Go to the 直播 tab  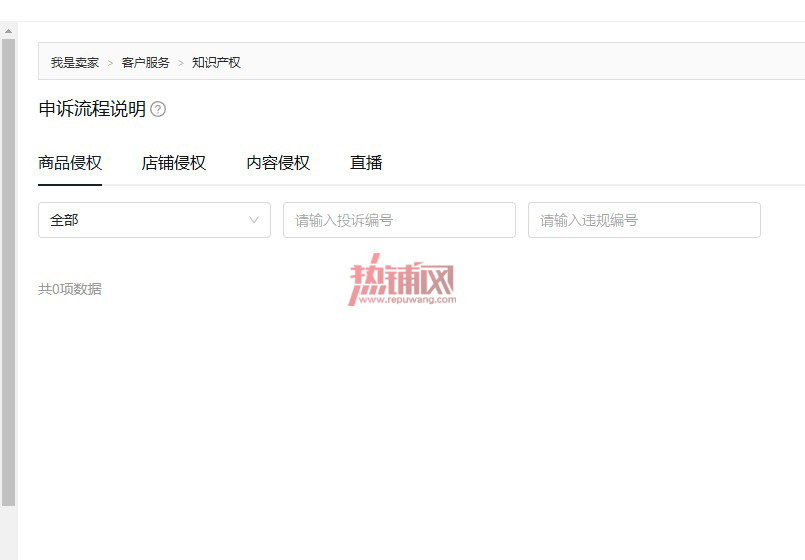pyautogui.click(x=366, y=163)
